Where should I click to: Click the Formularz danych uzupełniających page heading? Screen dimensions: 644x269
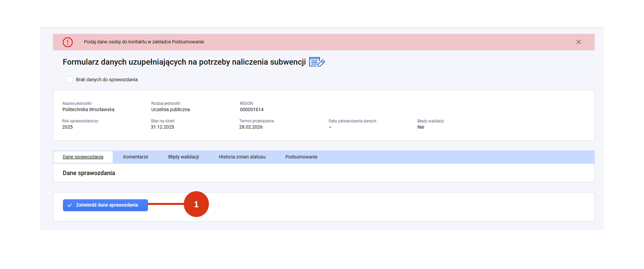tap(184, 62)
